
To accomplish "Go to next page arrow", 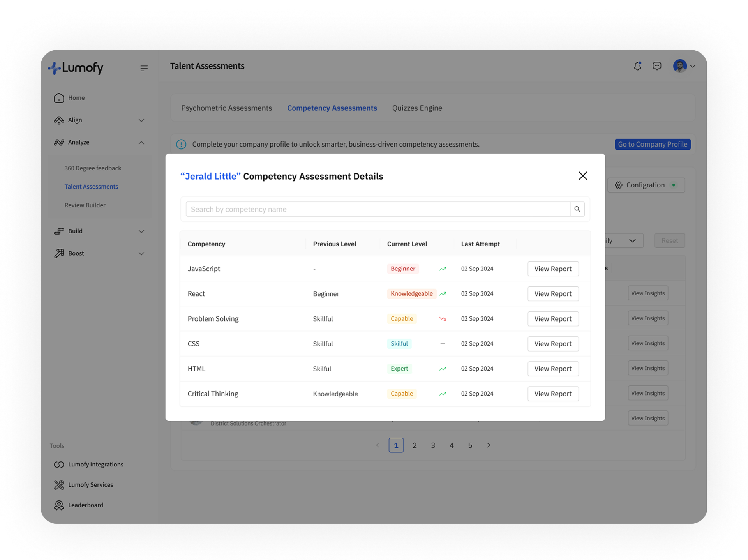I will coord(489,445).
